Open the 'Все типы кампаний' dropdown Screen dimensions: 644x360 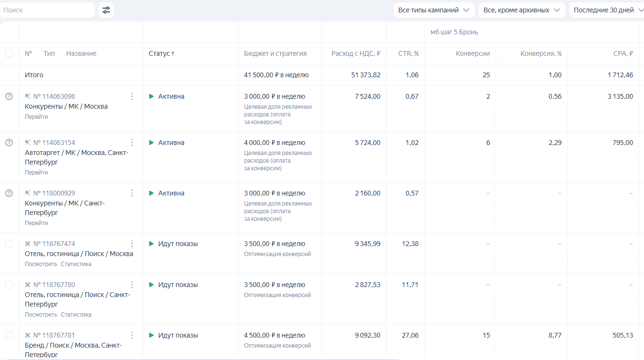(434, 10)
